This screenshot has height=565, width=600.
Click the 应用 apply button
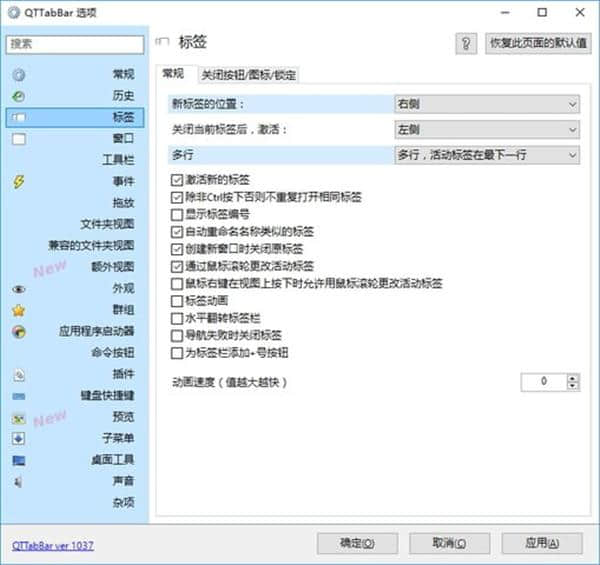point(542,543)
